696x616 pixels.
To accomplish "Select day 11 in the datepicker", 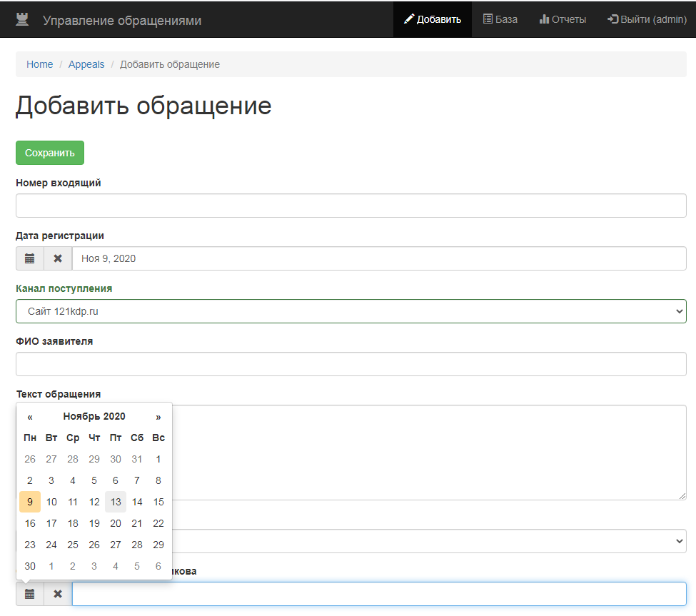I will coord(73,502).
